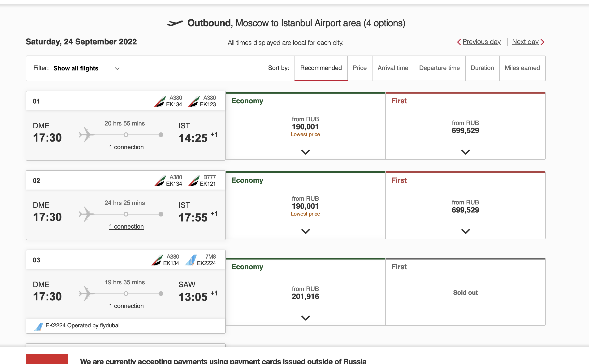Sort flights by Miles earned

click(522, 68)
